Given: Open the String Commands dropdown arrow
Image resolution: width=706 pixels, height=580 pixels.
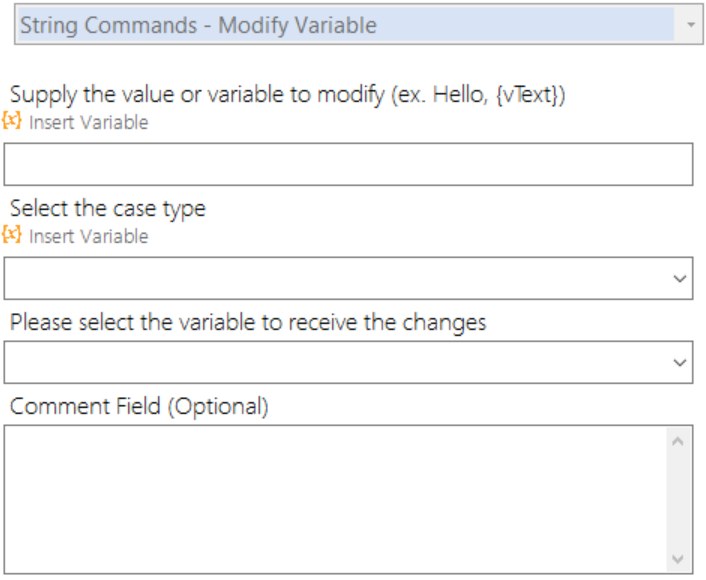Looking at the screenshot, I should (691, 25).
